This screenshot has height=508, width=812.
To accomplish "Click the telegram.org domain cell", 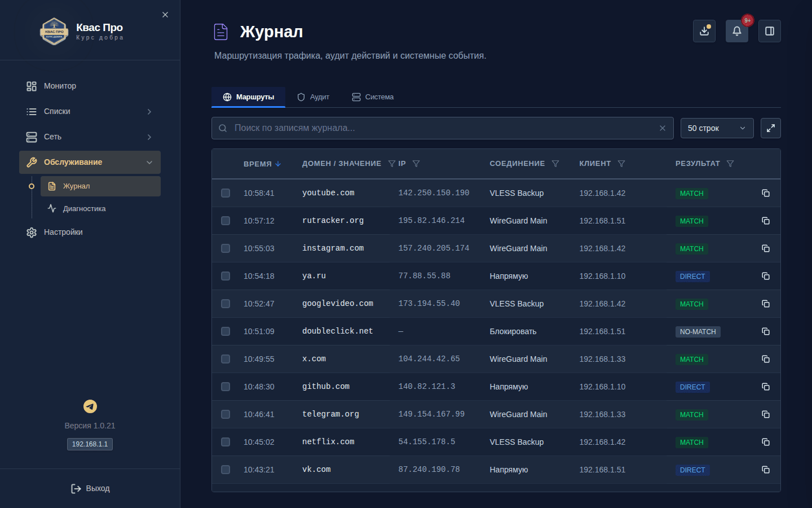I will [x=330, y=414].
